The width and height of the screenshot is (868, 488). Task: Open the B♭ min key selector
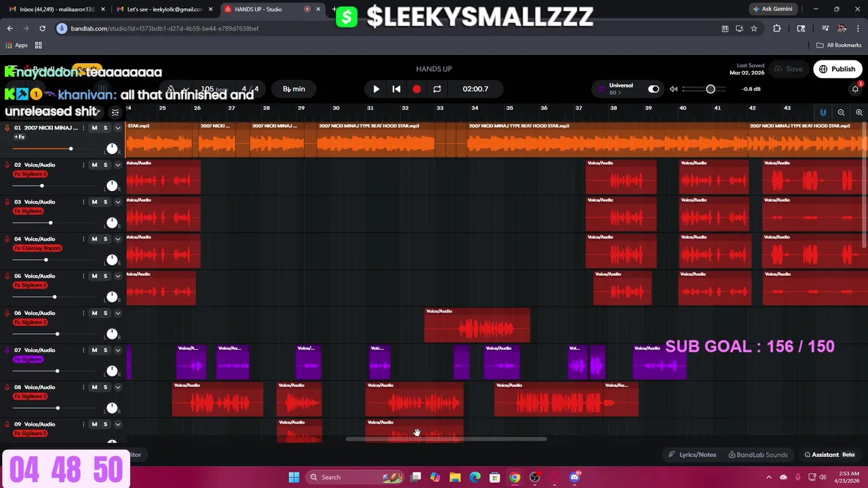pos(294,89)
